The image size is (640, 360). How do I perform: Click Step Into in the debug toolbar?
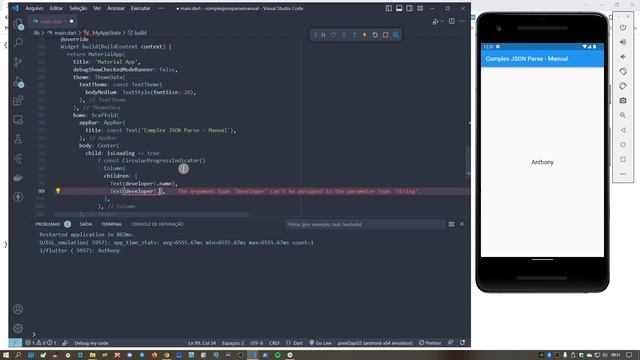[344, 35]
